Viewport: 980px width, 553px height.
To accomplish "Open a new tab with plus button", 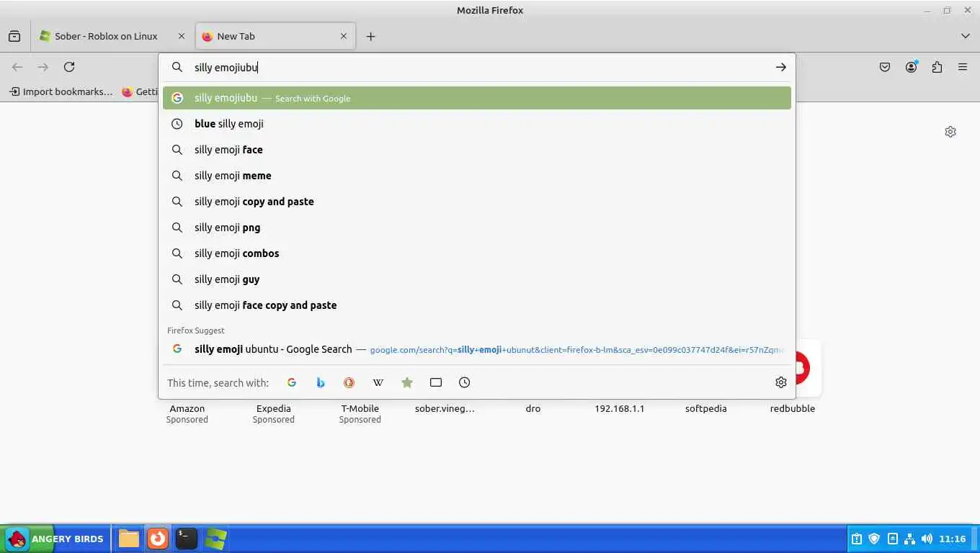I will (370, 36).
